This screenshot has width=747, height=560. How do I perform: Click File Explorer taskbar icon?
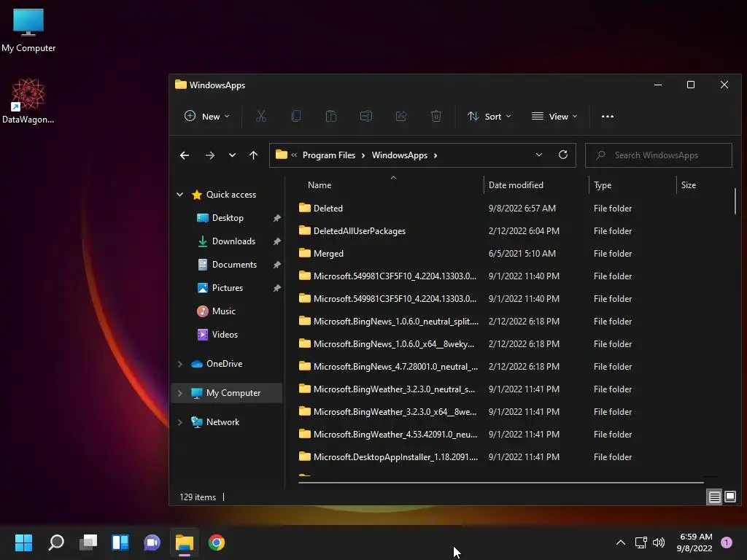(x=185, y=542)
